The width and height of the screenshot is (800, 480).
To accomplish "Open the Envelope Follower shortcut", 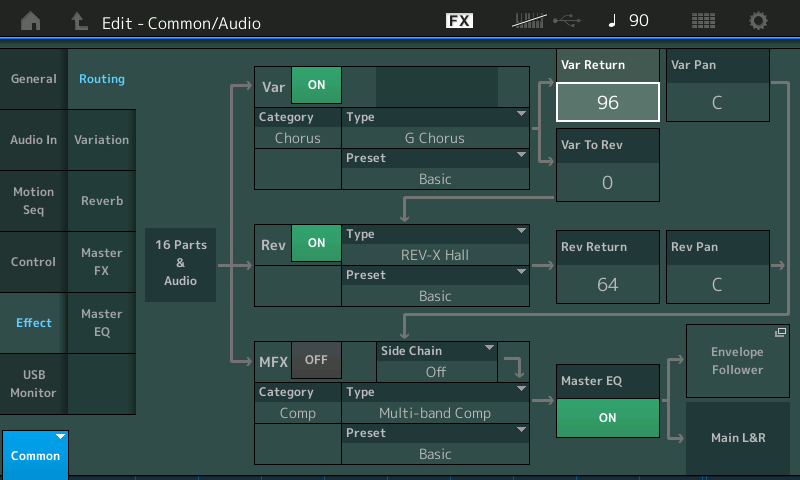I will (x=737, y=361).
